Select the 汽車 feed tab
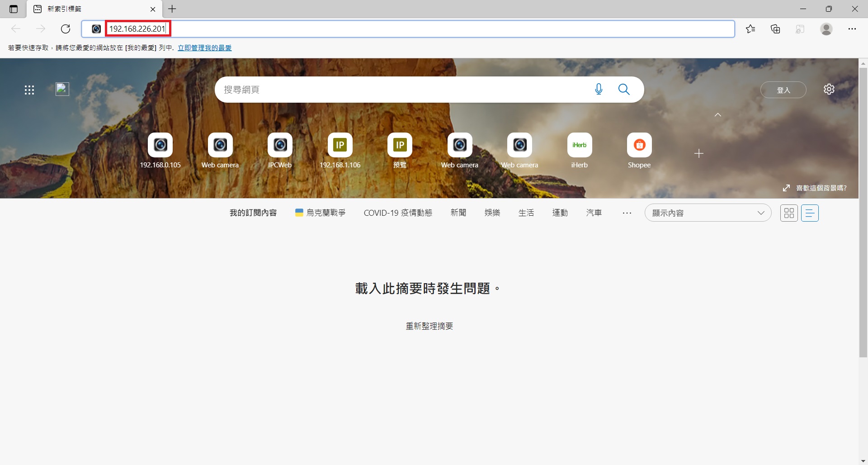This screenshot has height=465, width=868. coord(594,213)
